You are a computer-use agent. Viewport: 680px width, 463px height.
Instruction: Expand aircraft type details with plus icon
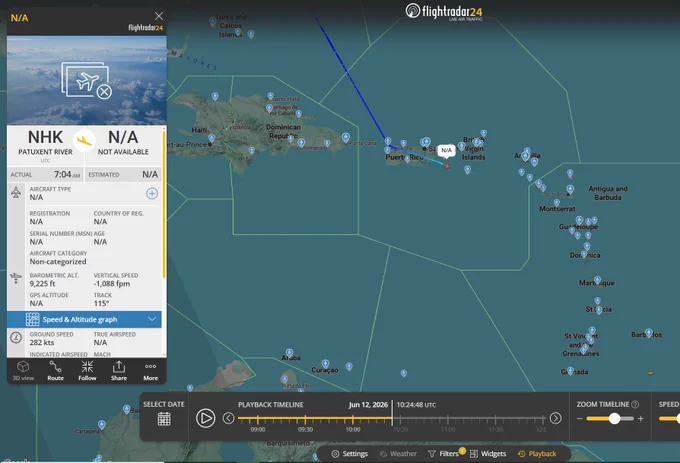tap(152, 193)
